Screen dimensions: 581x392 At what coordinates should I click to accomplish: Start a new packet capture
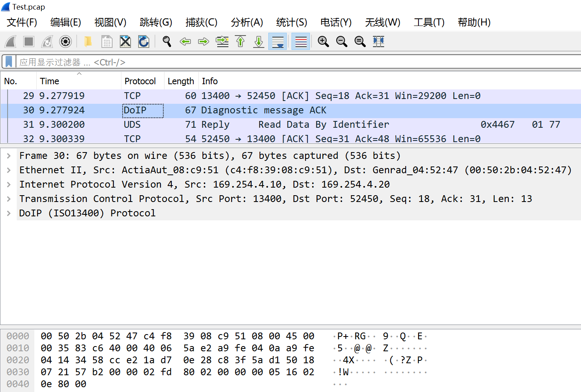[10, 41]
